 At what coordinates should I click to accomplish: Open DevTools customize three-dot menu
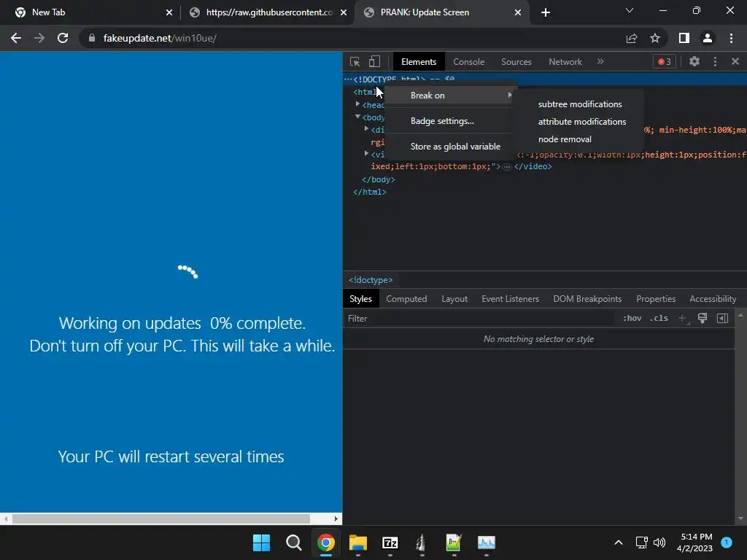coord(715,61)
